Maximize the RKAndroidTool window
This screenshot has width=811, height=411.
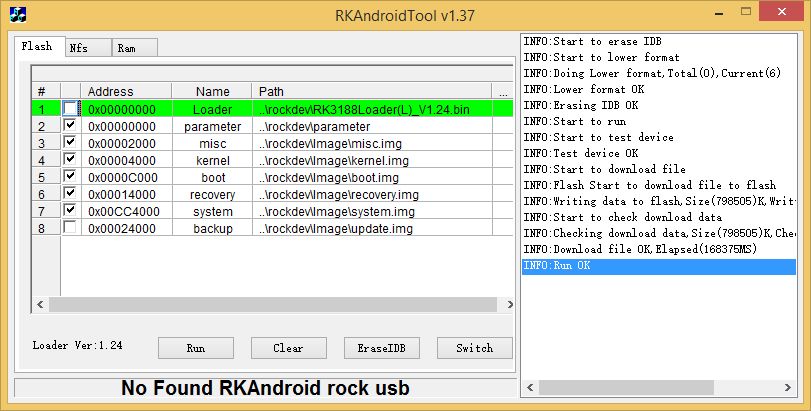tap(745, 11)
